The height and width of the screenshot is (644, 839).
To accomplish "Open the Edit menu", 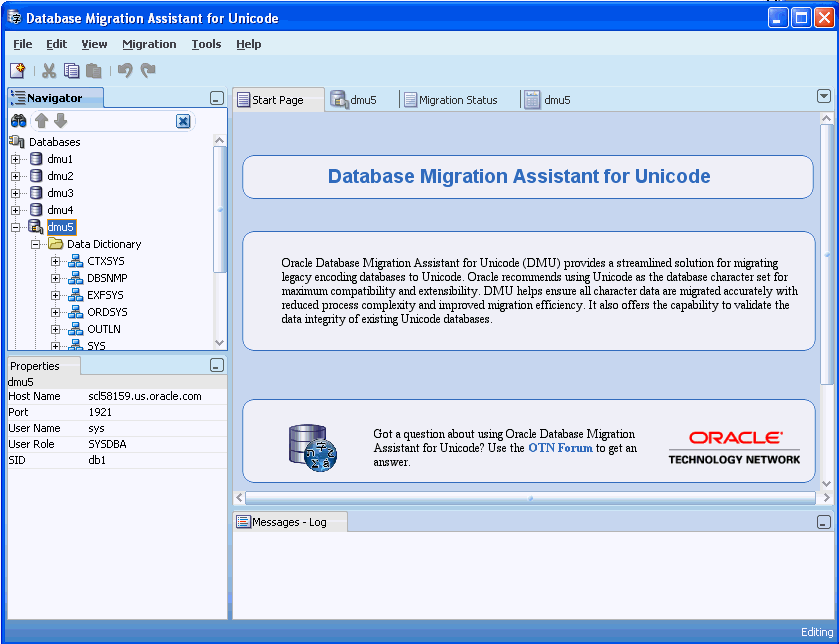I will click(56, 44).
